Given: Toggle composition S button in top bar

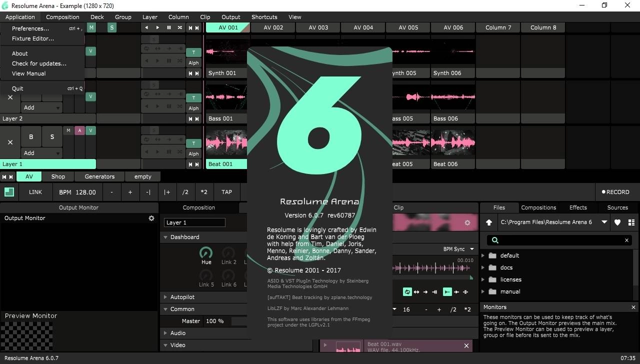Looking at the screenshot, I should pyautogui.click(x=112, y=28).
